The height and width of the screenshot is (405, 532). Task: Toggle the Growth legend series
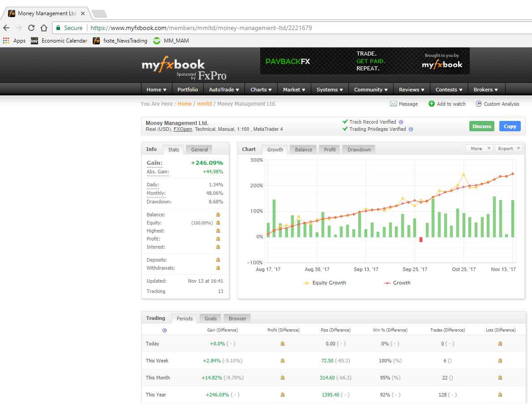[x=397, y=283]
